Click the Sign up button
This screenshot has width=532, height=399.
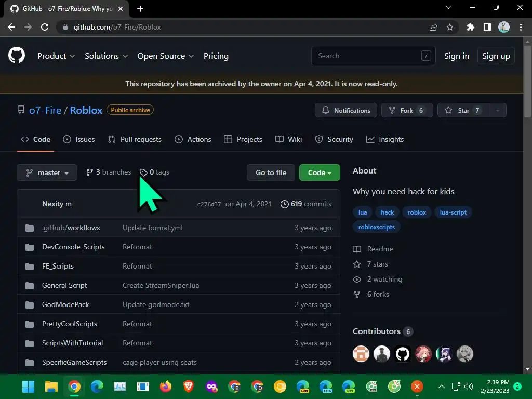pyautogui.click(x=496, y=56)
